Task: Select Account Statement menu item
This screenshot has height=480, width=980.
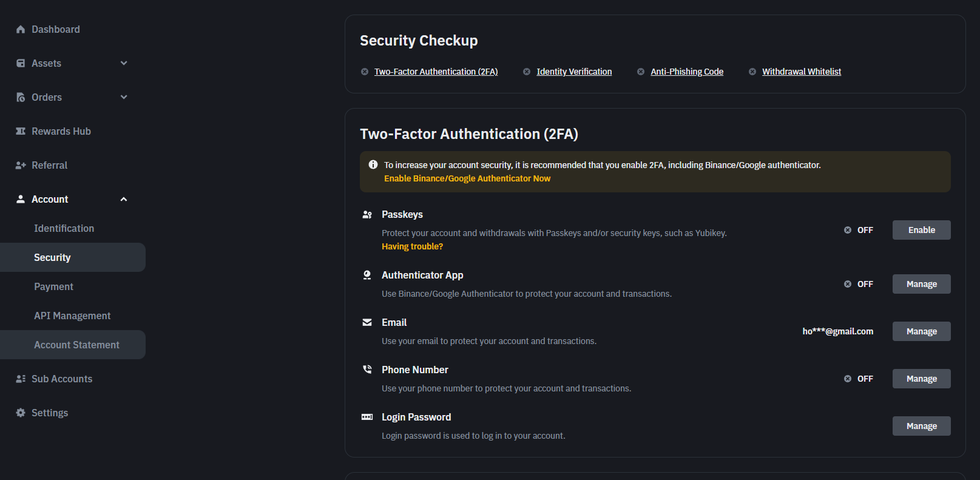Action: pyautogui.click(x=73, y=345)
